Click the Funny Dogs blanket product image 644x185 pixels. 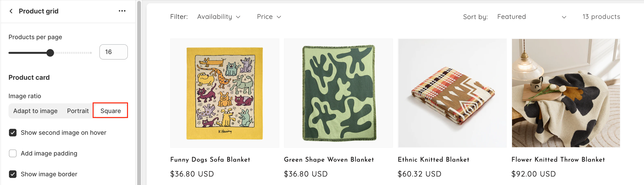[x=224, y=93]
